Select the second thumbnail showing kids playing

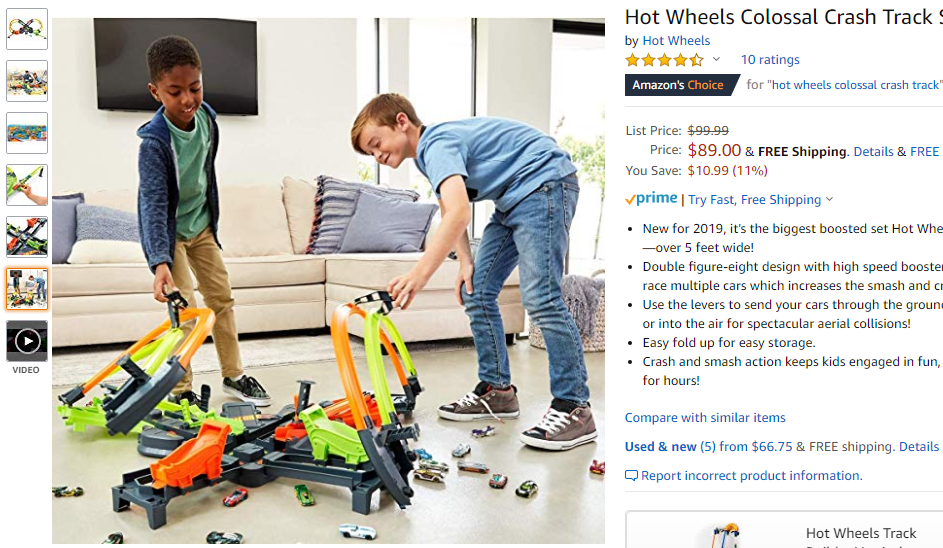[x=27, y=81]
